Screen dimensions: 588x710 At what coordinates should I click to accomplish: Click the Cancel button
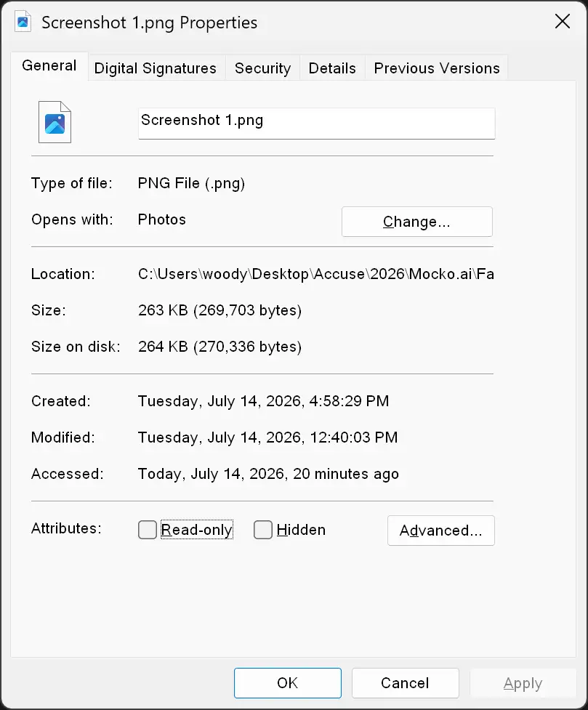pos(405,683)
